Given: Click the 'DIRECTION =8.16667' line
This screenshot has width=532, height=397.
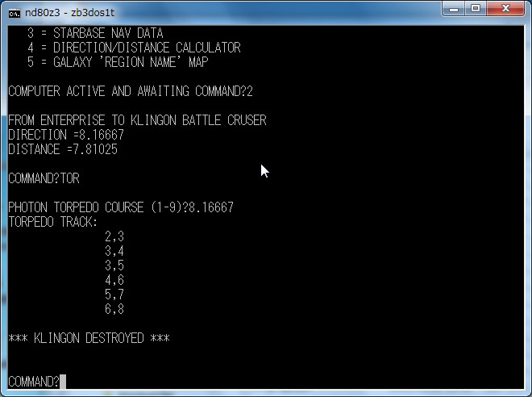Looking at the screenshot, I should [66, 135].
